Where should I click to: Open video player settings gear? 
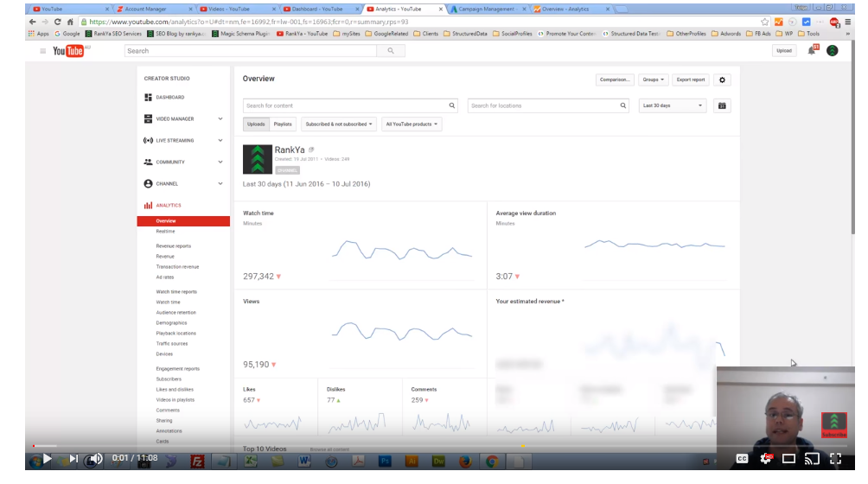(766, 459)
